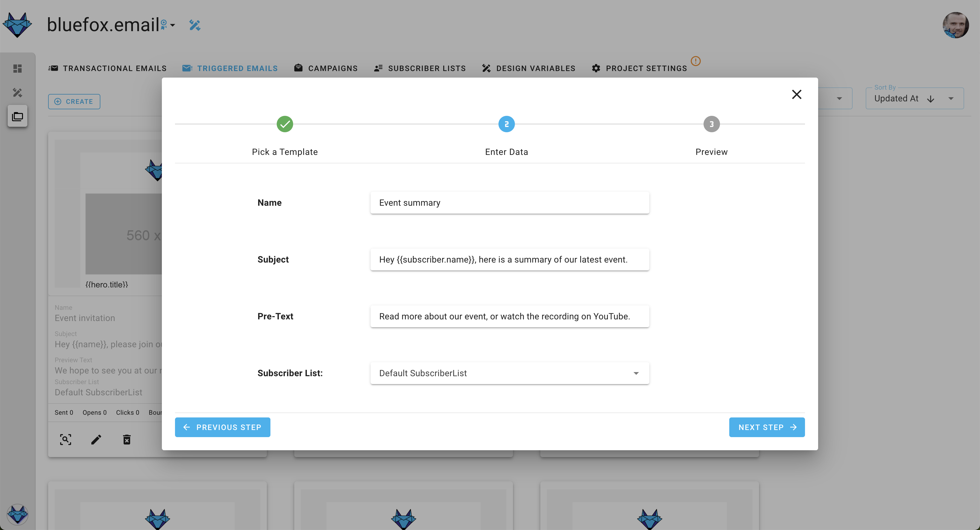Click the Sent 0 statistic
This screenshot has width=980, height=530.
pyautogui.click(x=63, y=413)
